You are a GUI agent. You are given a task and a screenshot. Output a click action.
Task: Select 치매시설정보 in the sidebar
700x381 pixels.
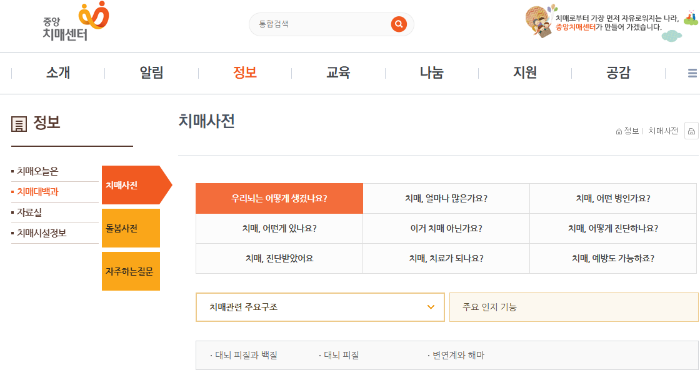pos(42,233)
